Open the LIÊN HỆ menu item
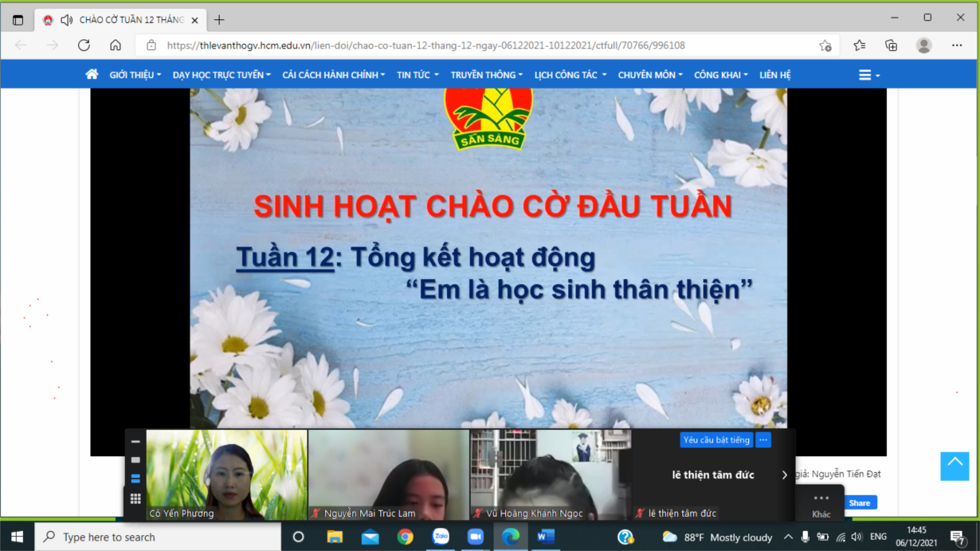The width and height of the screenshot is (980, 551). 774,75
